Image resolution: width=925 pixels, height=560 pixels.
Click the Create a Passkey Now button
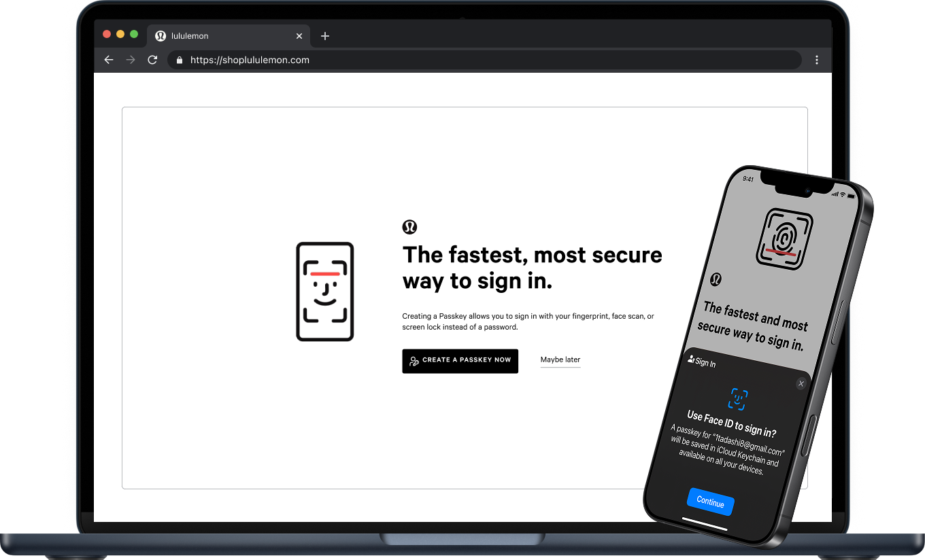(x=460, y=361)
